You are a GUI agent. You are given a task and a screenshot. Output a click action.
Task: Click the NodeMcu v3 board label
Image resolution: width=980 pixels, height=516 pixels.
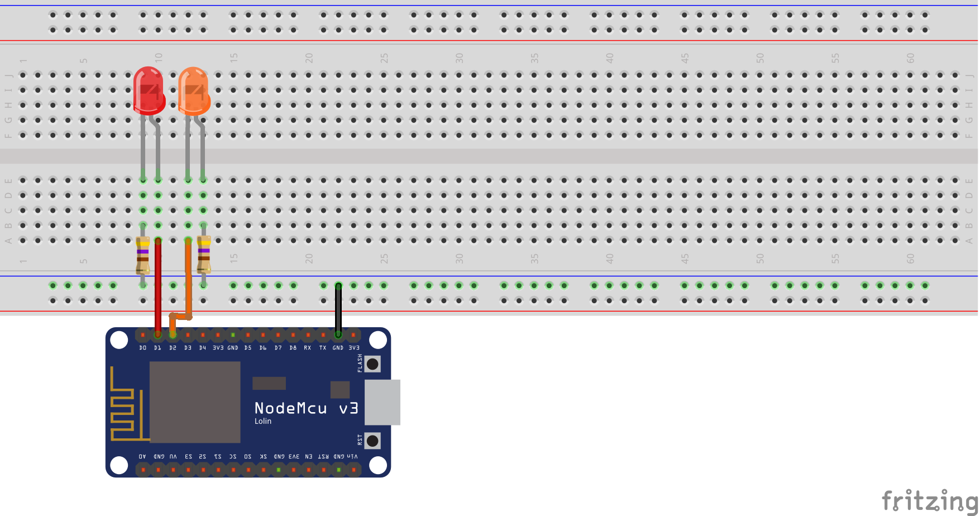307,408
